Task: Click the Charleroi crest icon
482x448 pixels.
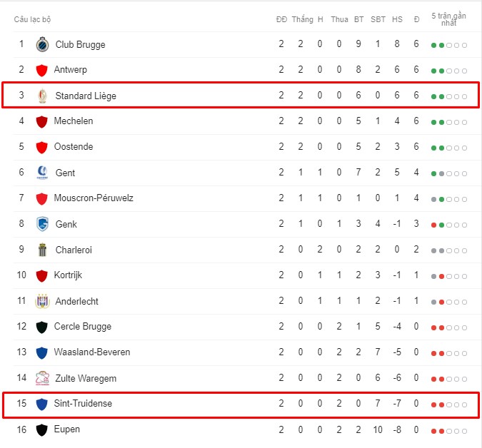Action: pyautogui.click(x=42, y=250)
